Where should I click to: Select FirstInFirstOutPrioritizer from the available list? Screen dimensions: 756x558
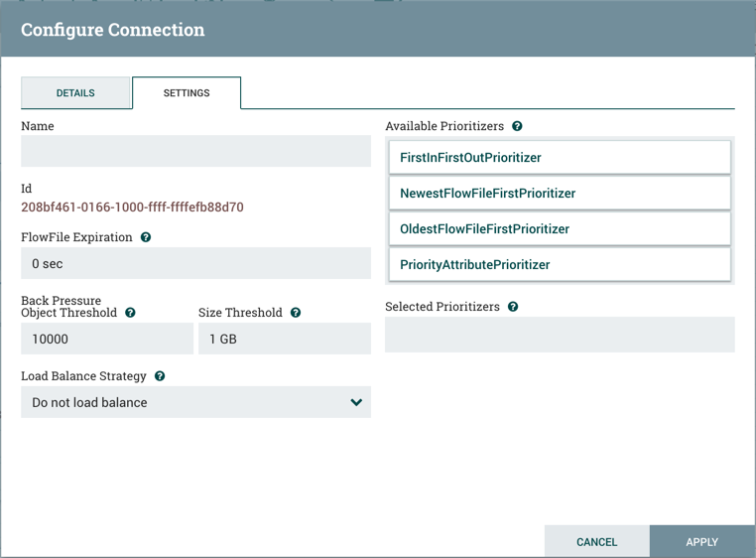click(x=560, y=158)
